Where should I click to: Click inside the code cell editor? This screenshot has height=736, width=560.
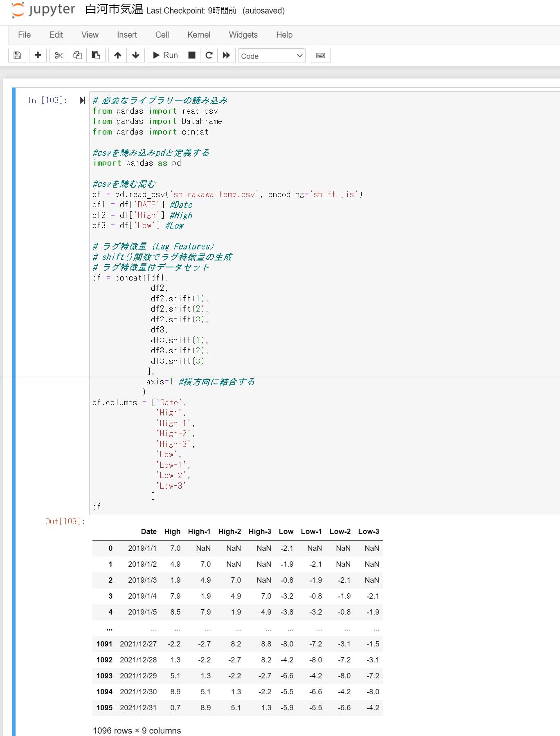[x=324, y=303]
